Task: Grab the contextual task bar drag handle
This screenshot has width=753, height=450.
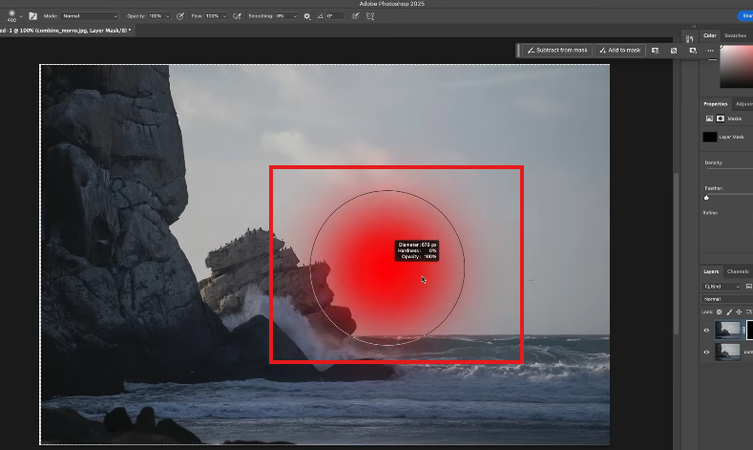Action: pos(518,50)
